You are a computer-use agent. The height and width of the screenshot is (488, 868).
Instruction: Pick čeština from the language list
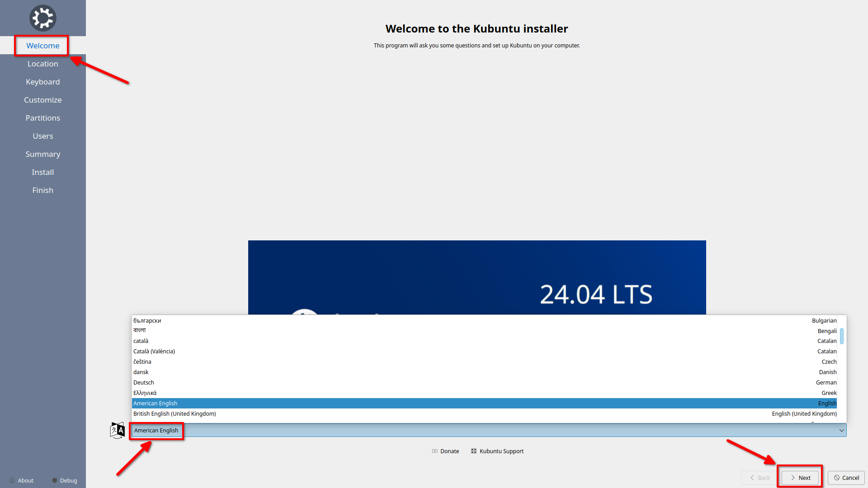(x=142, y=361)
